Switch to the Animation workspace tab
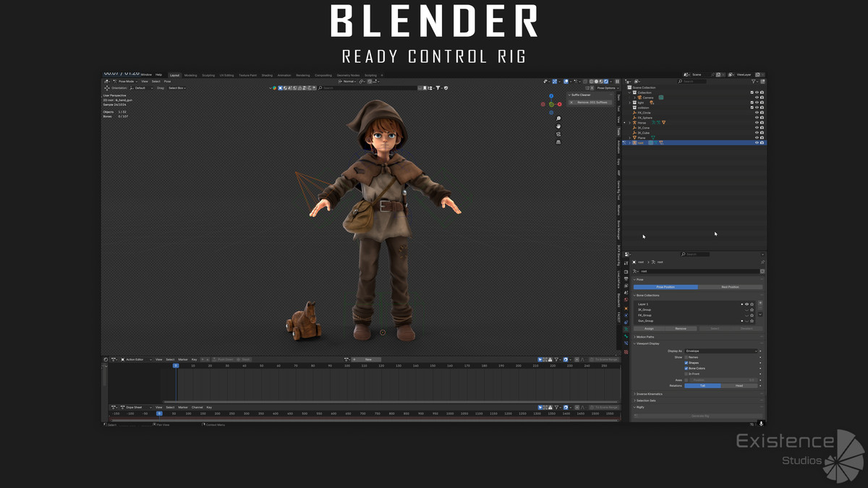868x488 pixels. tap(284, 75)
